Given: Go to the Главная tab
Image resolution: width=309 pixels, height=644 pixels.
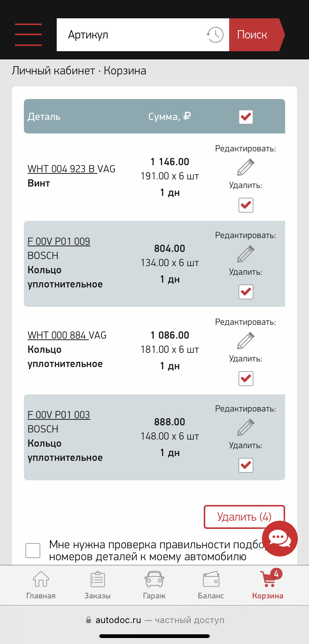Looking at the screenshot, I should [41, 585].
